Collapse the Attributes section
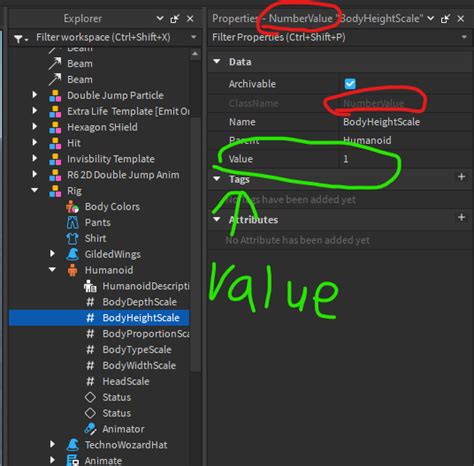This screenshot has width=474, height=466. [x=217, y=219]
